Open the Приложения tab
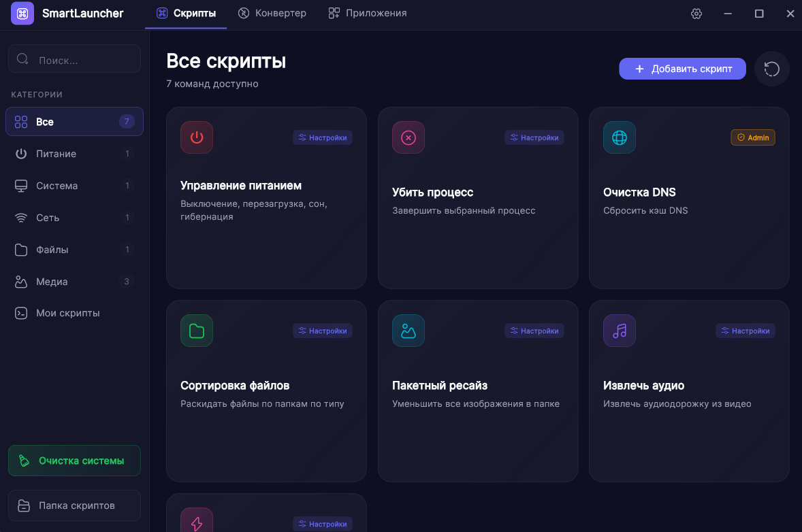 click(368, 14)
